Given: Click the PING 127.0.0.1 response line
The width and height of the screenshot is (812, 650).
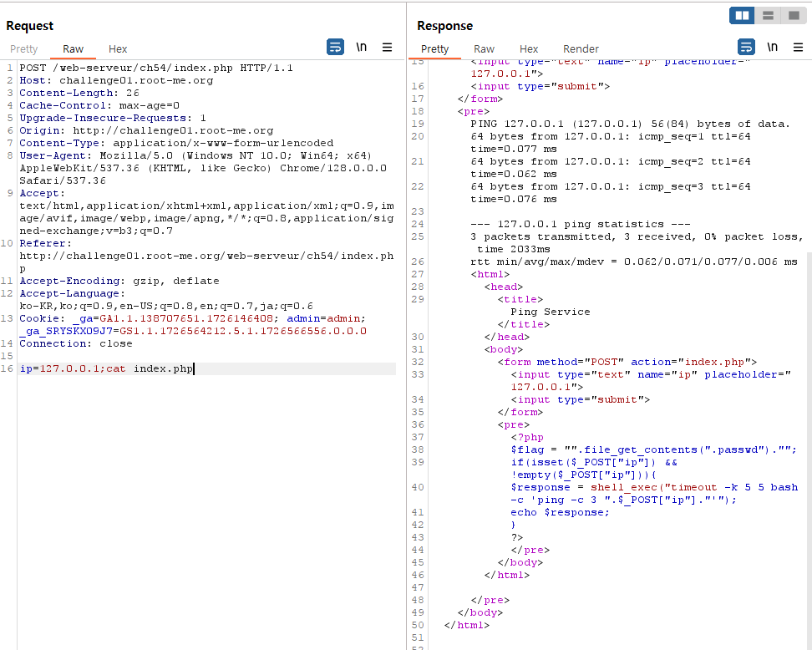Looking at the screenshot, I should [x=630, y=124].
